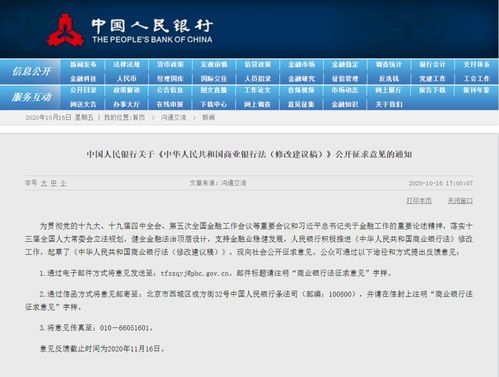Open 图文直播 under 服务互动

pyautogui.click(x=214, y=90)
